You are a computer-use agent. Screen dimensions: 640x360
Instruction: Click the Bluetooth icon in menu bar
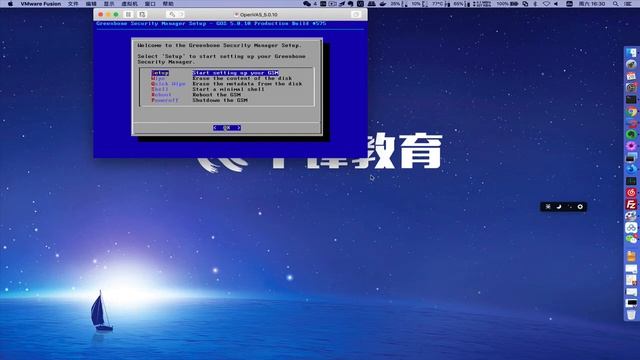(536, 4)
